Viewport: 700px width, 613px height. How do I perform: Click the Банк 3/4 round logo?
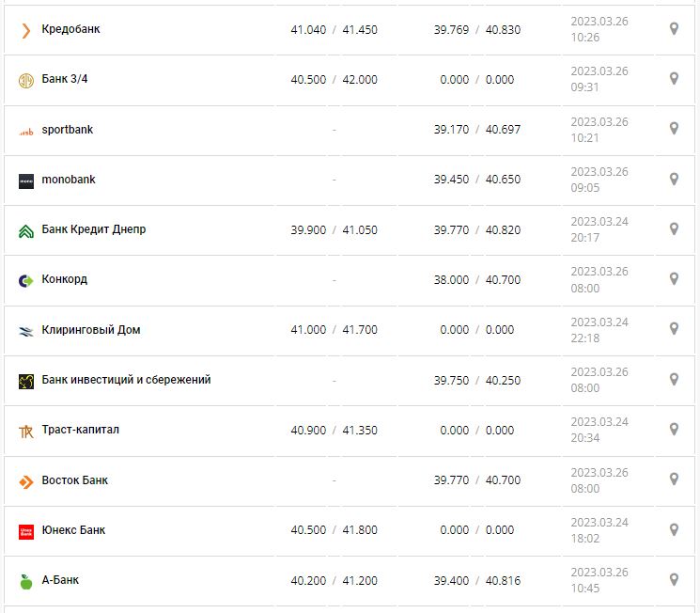click(x=25, y=80)
